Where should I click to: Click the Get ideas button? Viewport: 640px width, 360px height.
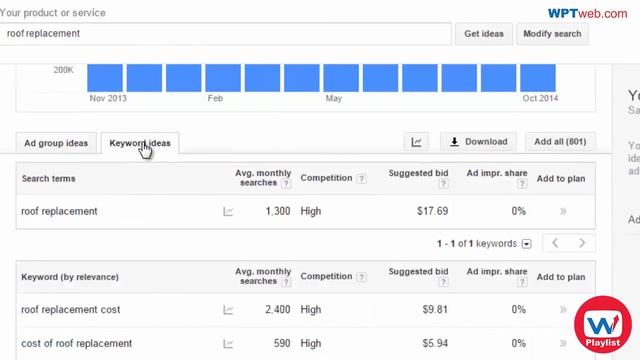[484, 34]
